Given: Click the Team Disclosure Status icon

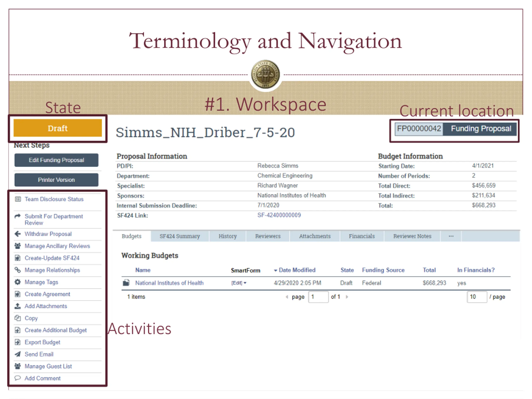Looking at the screenshot, I should [18, 199].
